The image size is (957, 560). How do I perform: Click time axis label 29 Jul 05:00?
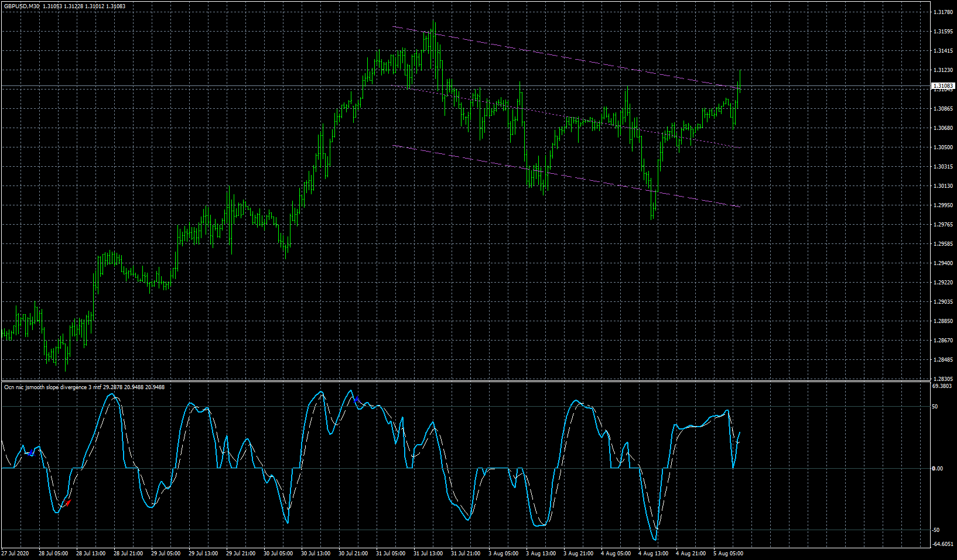pyautogui.click(x=166, y=554)
